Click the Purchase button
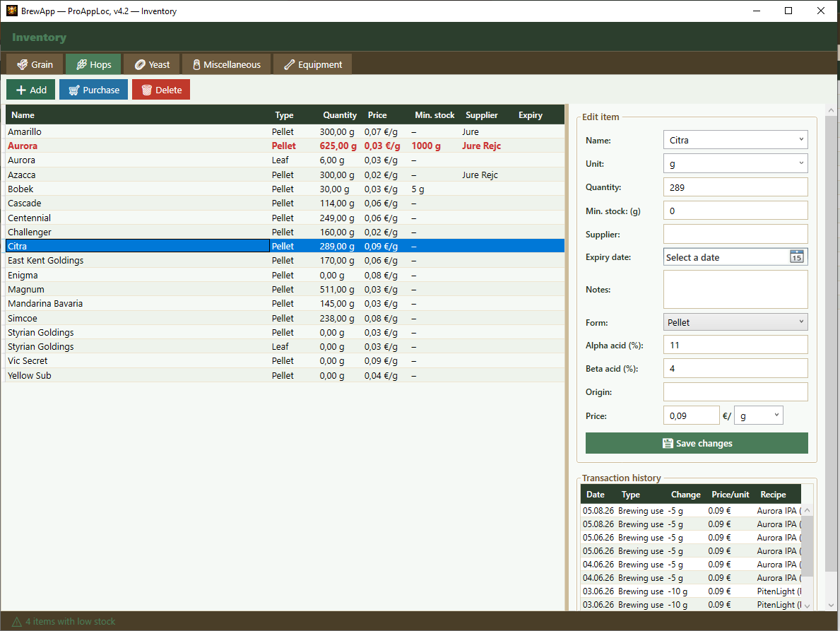The height and width of the screenshot is (631, 840). click(94, 90)
